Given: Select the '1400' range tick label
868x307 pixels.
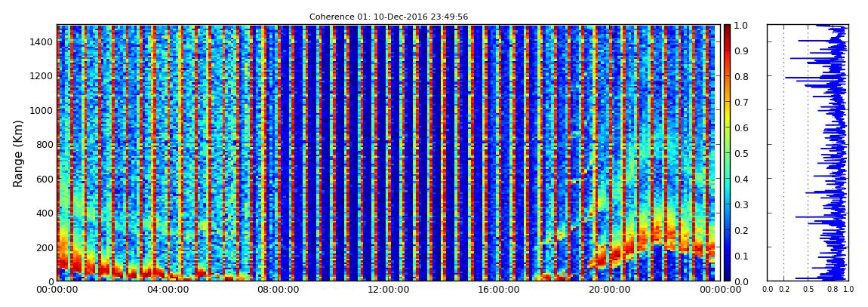Looking at the screenshot, I should pos(42,41).
